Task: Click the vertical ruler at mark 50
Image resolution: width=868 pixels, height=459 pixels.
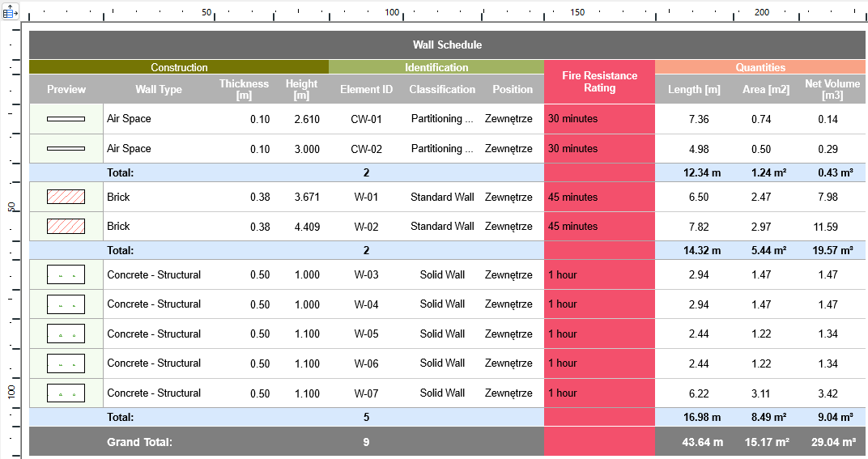Action: point(11,207)
